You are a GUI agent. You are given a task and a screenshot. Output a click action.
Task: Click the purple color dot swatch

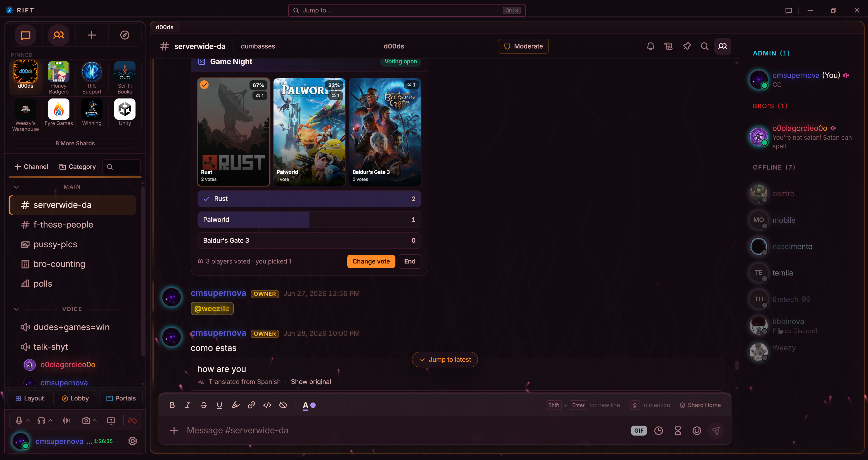(x=313, y=405)
